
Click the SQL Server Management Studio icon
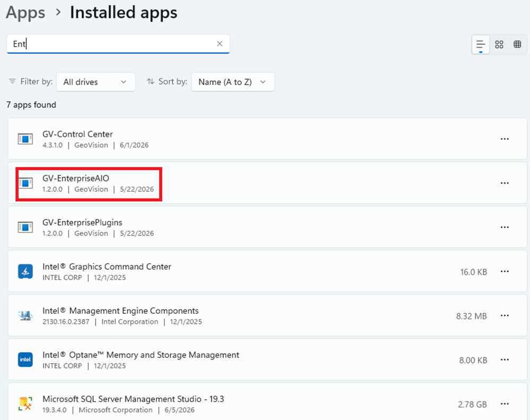[x=25, y=404]
